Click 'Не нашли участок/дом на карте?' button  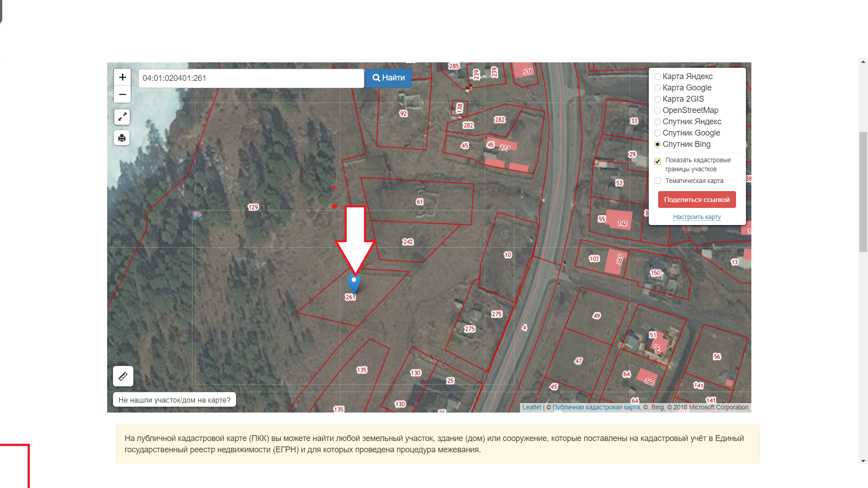tap(175, 400)
